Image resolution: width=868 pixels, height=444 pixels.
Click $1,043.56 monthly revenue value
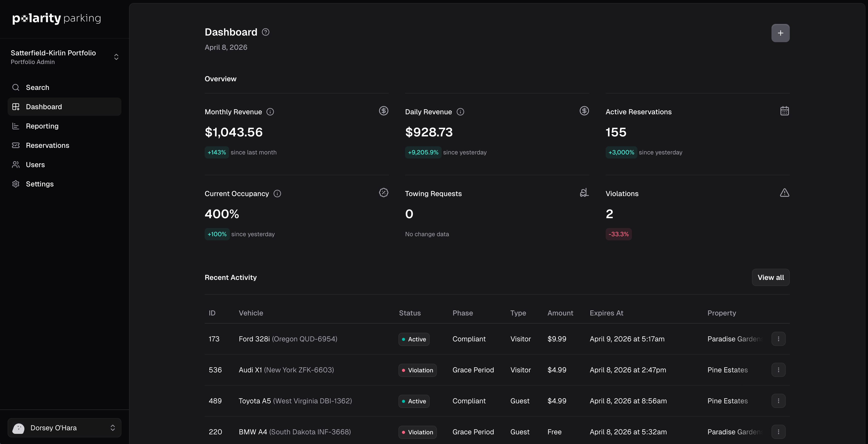point(233,132)
